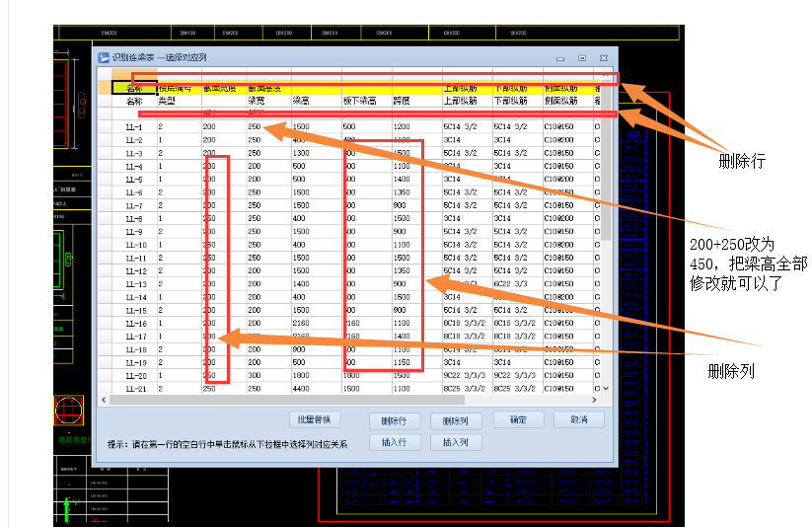Click the row selector beside LL-1
Viewport: 812px width, 527px height.
point(106,127)
